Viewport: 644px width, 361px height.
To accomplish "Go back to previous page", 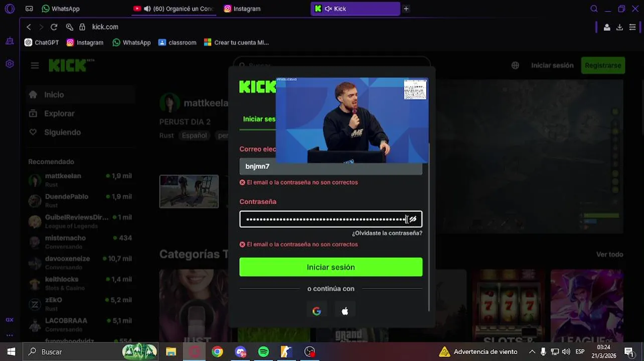I will tap(29, 27).
